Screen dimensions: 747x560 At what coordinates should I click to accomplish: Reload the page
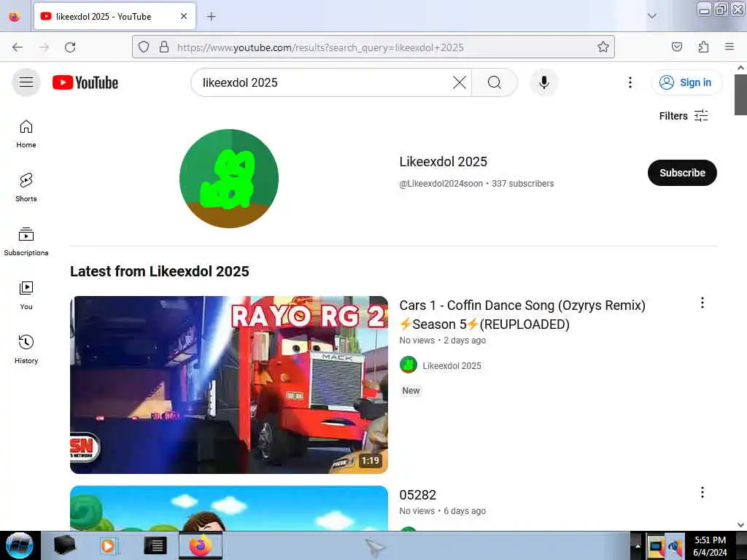[70, 47]
